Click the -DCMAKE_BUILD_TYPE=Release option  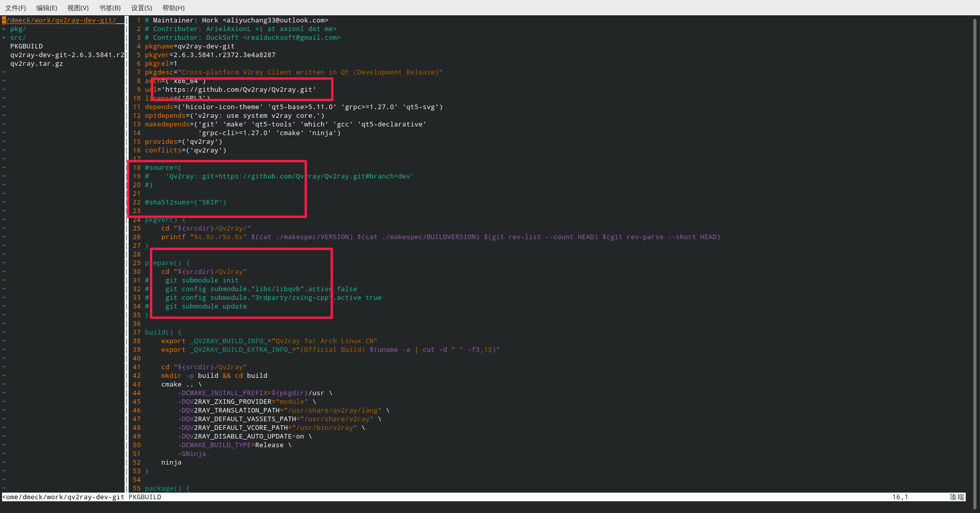click(235, 445)
